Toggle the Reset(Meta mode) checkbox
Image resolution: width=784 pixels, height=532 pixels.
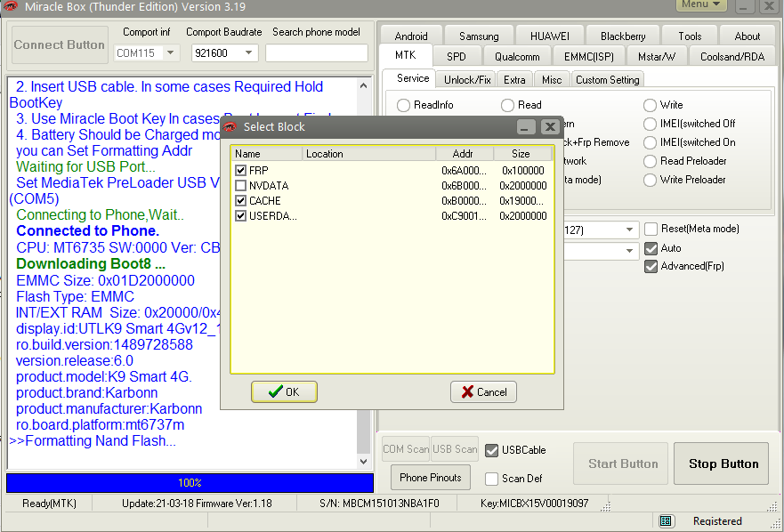[651, 229]
